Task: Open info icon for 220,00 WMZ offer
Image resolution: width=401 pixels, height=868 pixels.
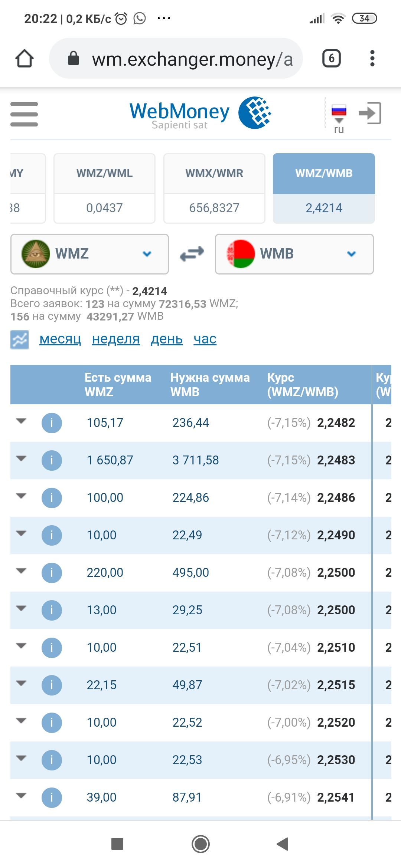Action: [x=52, y=573]
